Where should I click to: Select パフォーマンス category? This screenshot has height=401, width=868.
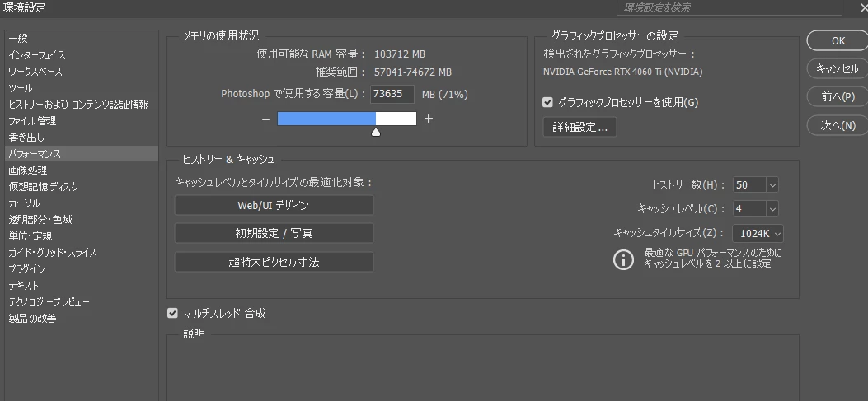point(82,154)
